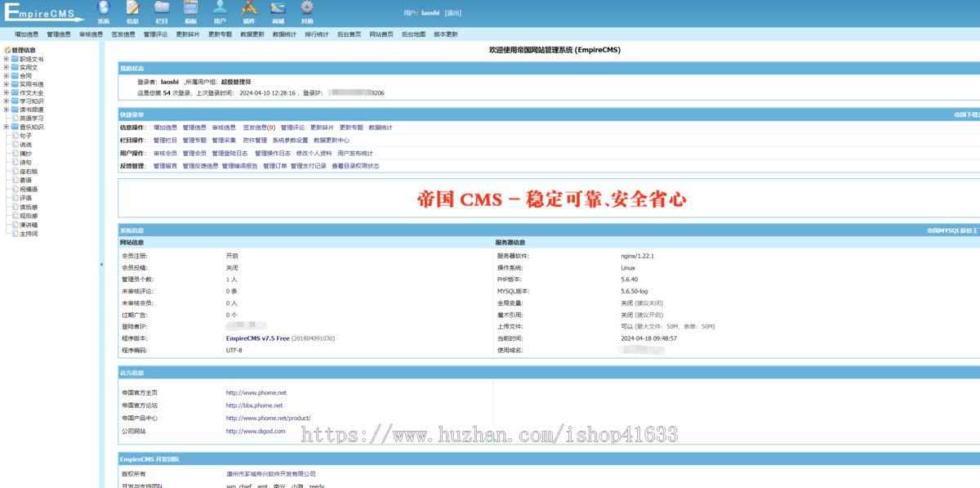Open 管理栏目 in the quick menu
Viewport: 980px width, 488px height.
[x=165, y=140]
